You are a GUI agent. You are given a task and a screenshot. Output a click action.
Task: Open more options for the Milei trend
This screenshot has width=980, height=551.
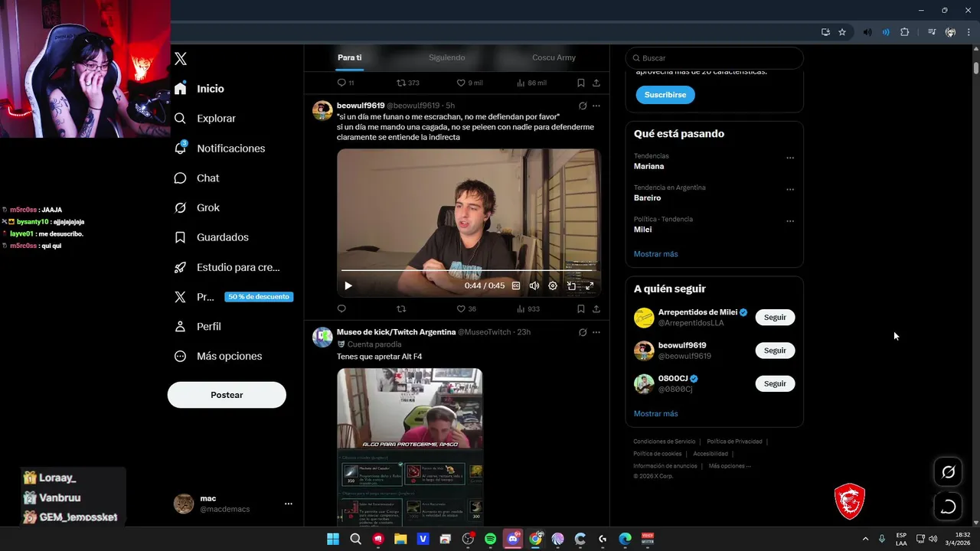790,222
